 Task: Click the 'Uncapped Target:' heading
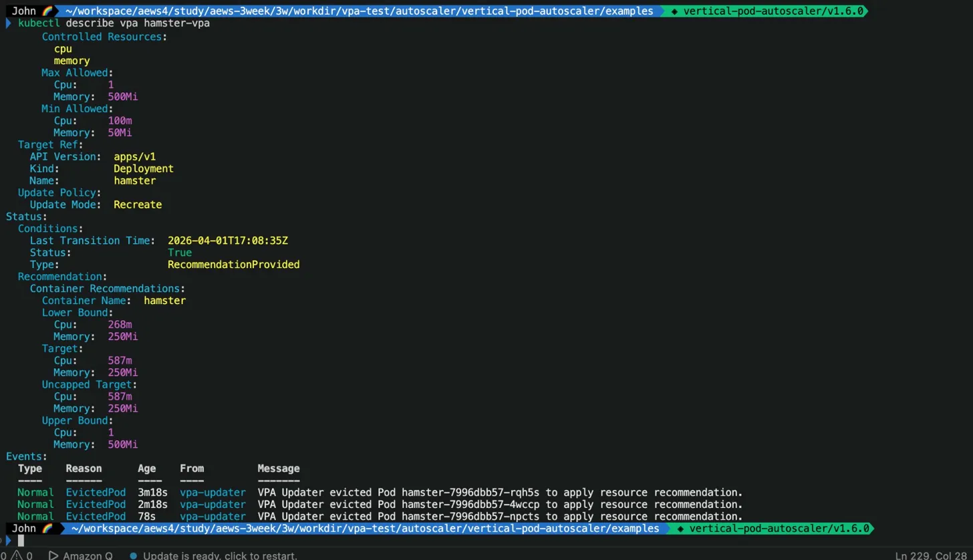(90, 386)
